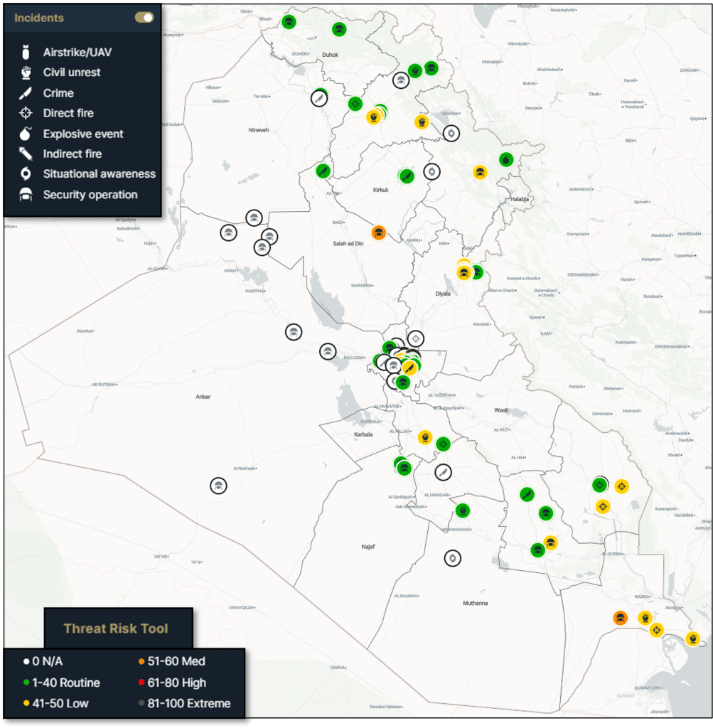Click the white situational awareness marker in Muthanna
The height and width of the screenshot is (728, 713).
[452, 559]
